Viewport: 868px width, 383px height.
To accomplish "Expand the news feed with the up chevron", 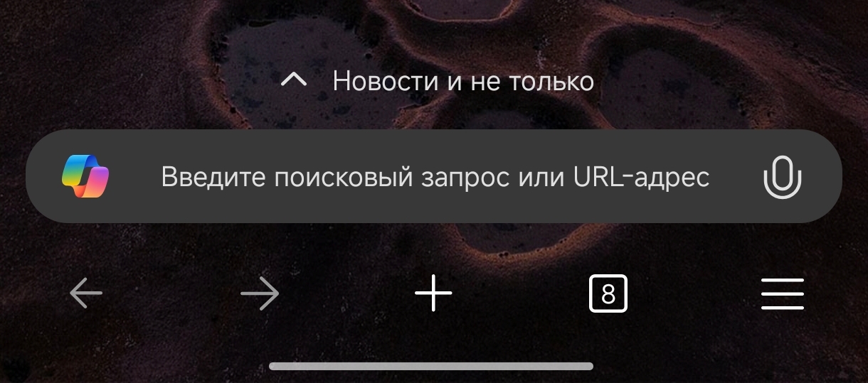I will point(294,80).
